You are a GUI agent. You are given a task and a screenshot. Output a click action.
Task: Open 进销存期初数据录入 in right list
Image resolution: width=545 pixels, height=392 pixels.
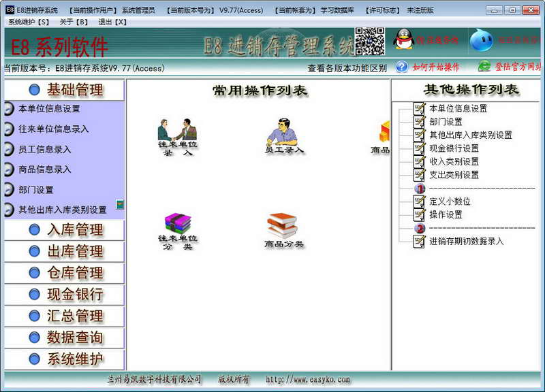tap(467, 242)
